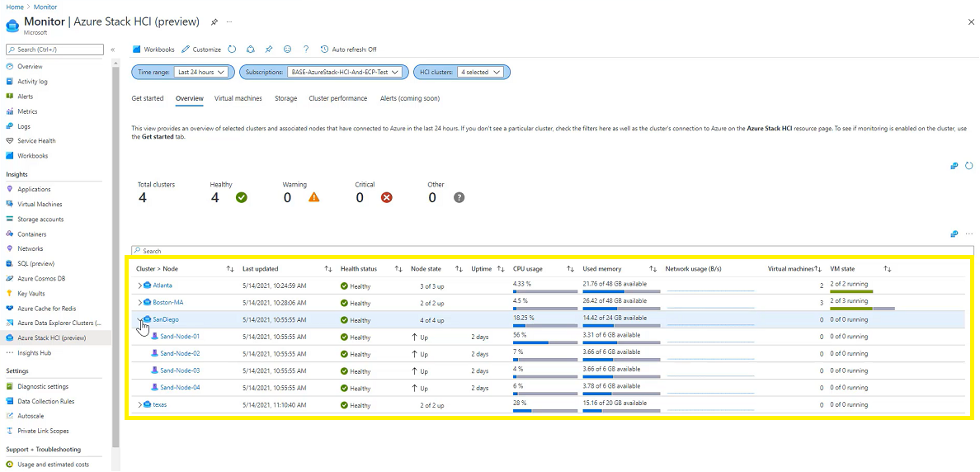Screen dimensions: 980x472
Task: Expand the Atlanta cluster row
Action: (139, 286)
